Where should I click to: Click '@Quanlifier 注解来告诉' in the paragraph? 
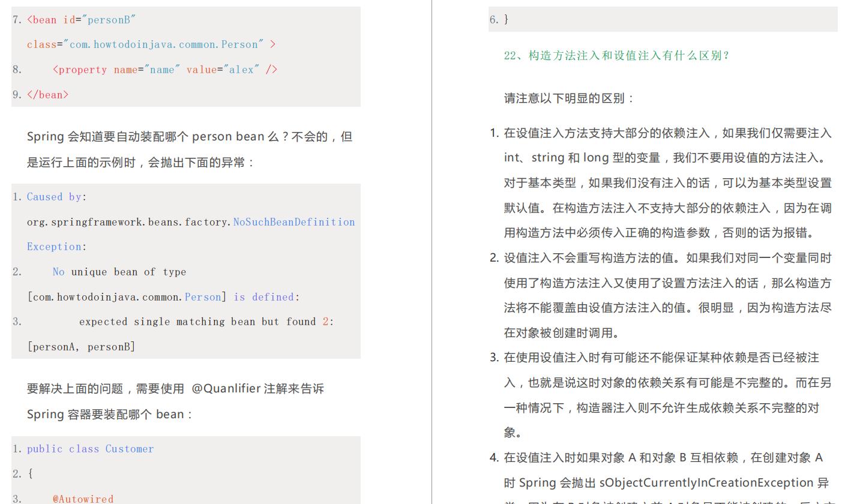click(257, 389)
